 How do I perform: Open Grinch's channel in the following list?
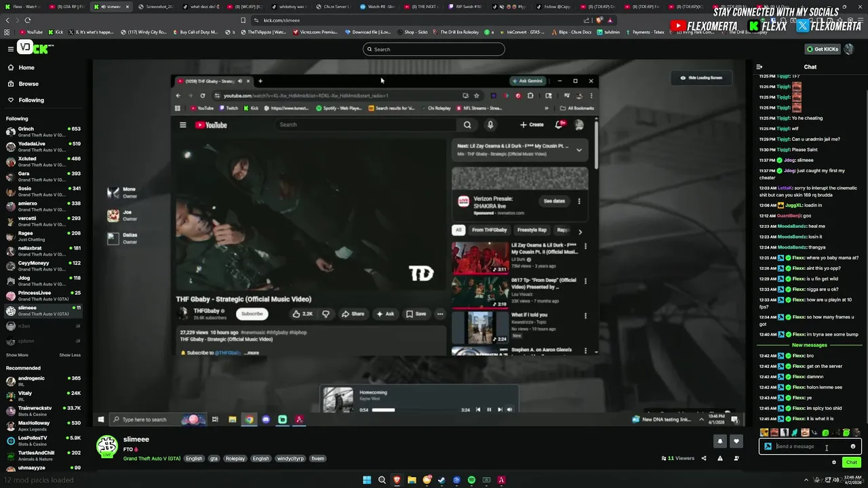tap(43, 131)
